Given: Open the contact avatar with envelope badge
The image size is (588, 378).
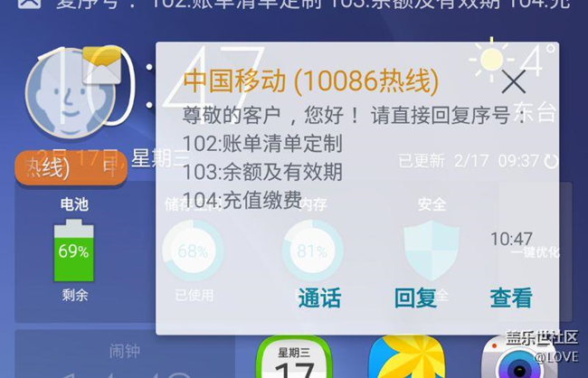Looking at the screenshot, I should pos(73,92).
